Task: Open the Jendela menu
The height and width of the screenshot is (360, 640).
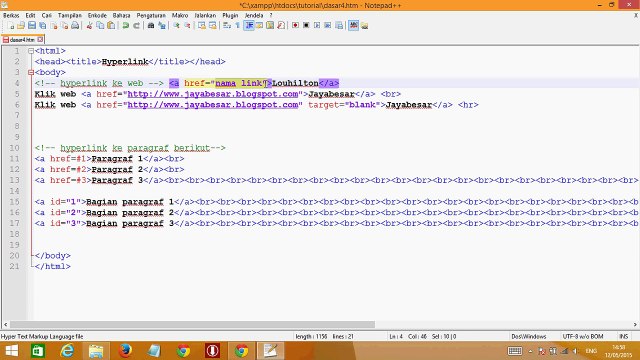Action: [x=254, y=15]
